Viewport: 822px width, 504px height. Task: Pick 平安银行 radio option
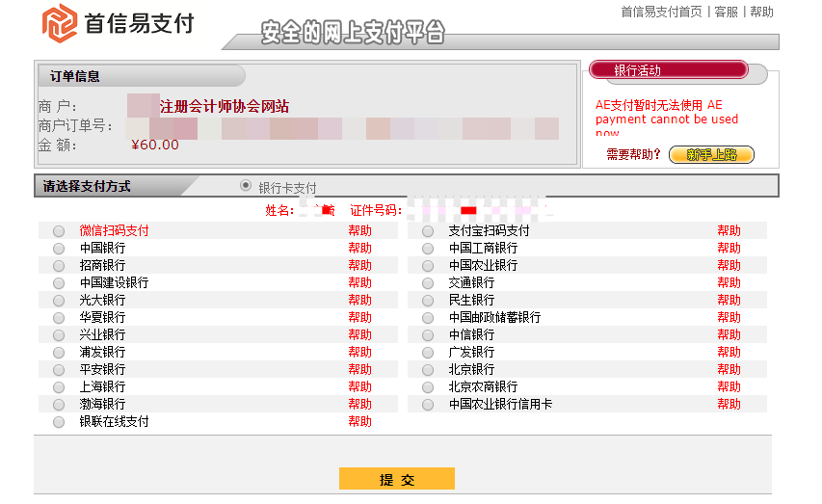click(x=59, y=370)
